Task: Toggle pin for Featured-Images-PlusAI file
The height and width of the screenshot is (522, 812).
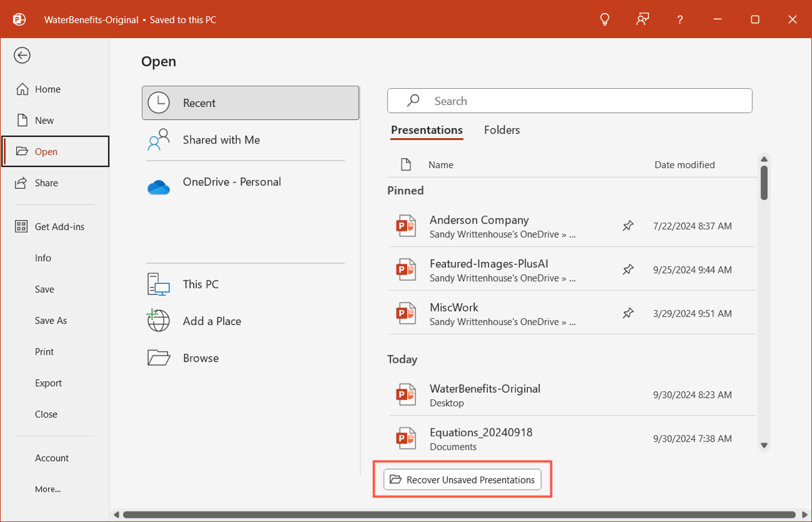Action: tap(628, 270)
